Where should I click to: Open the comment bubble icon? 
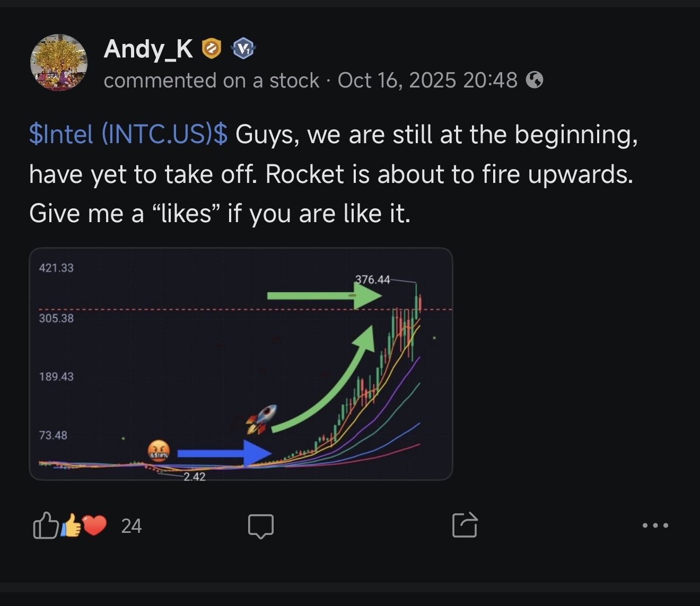tap(261, 526)
